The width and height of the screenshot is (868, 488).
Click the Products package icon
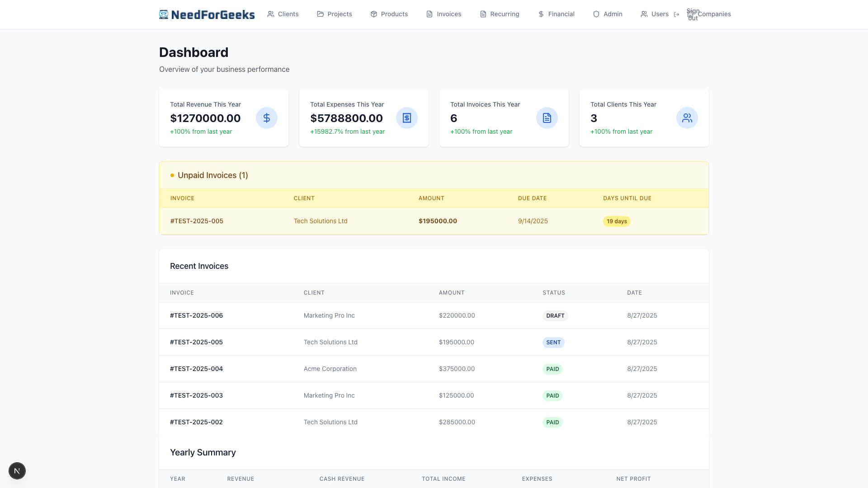pos(374,14)
